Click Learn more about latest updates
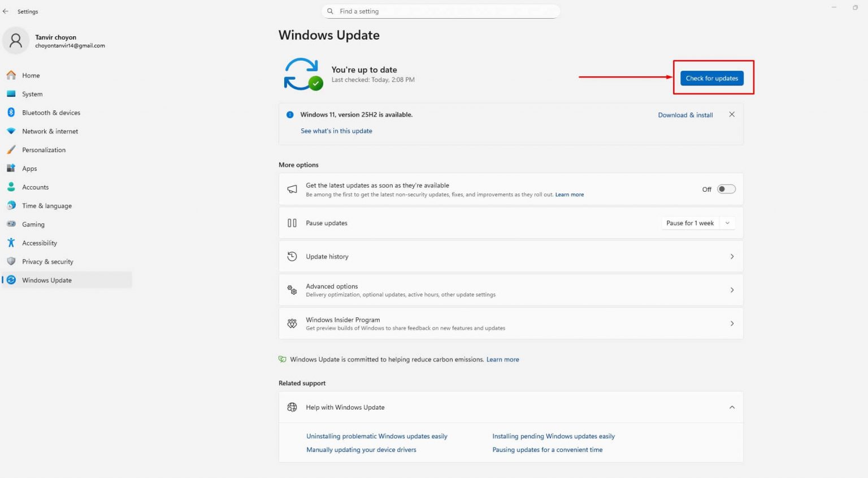868x478 pixels. coord(570,195)
